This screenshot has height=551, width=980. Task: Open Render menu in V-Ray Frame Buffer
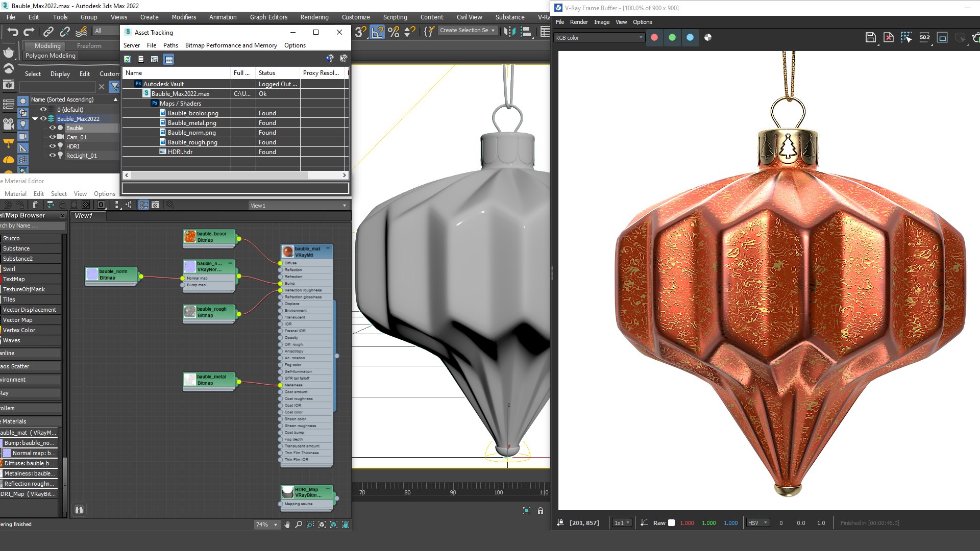pyautogui.click(x=579, y=22)
